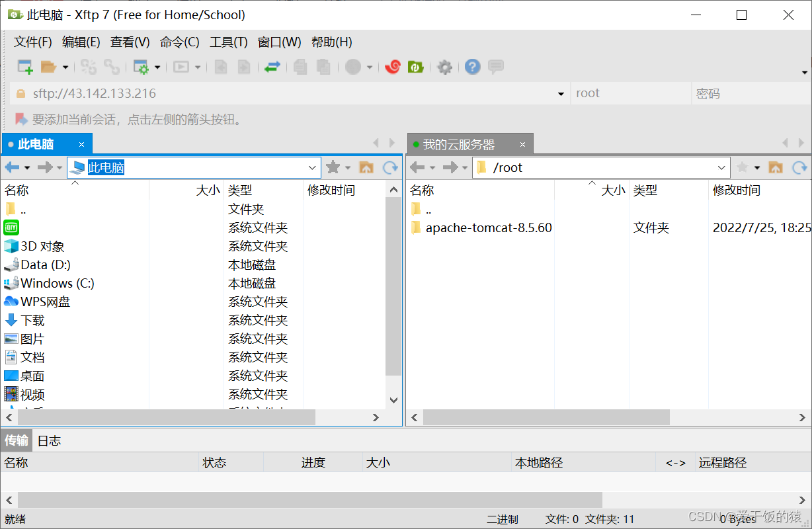Screen dimensions: 812x529
Task: Refresh the local pane
Action: click(391, 167)
